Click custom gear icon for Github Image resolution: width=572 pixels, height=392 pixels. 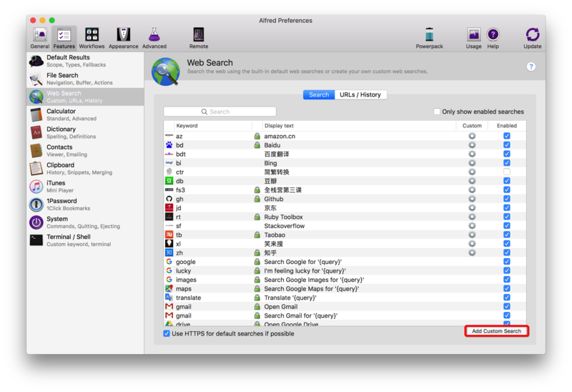click(x=472, y=199)
